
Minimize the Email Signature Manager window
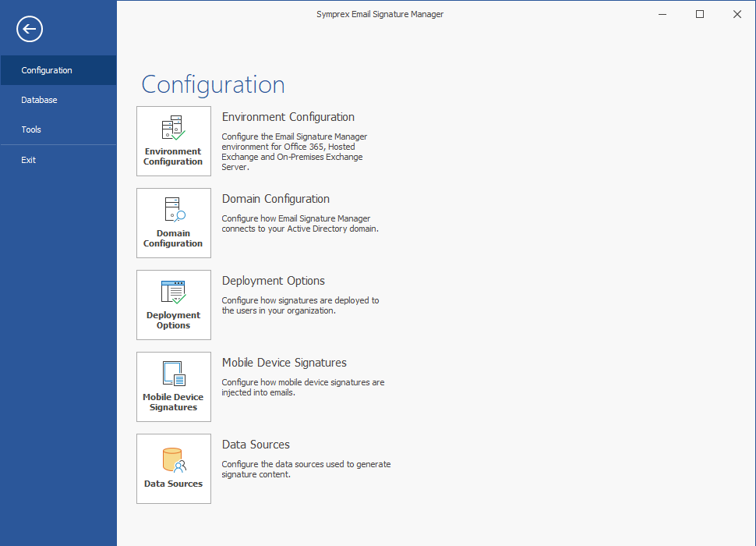662,15
